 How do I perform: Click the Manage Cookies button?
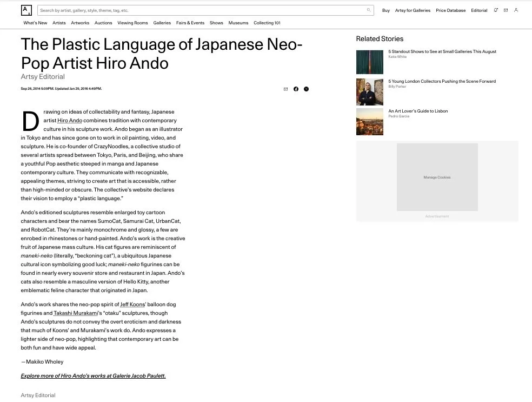tap(437, 177)
